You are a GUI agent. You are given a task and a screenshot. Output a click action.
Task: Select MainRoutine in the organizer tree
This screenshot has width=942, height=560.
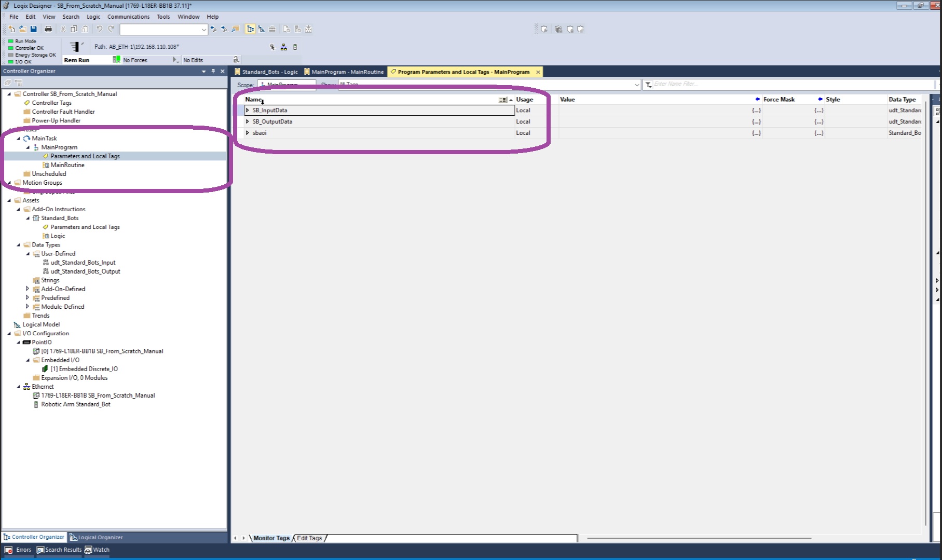point(67,165)
